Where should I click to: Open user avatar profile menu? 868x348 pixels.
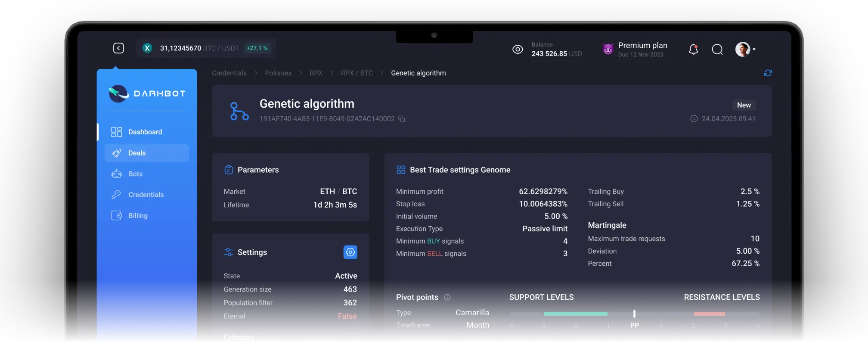[x=745, y=50]
